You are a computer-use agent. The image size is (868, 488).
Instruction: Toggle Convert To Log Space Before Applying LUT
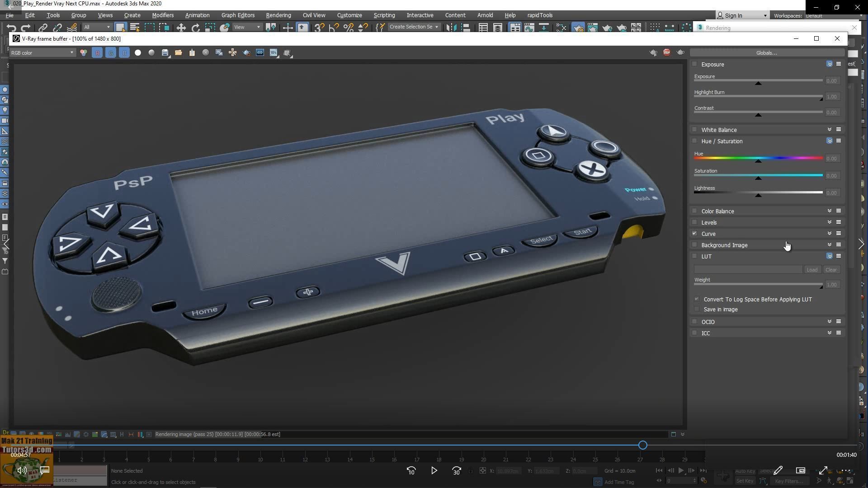[697, 299]
